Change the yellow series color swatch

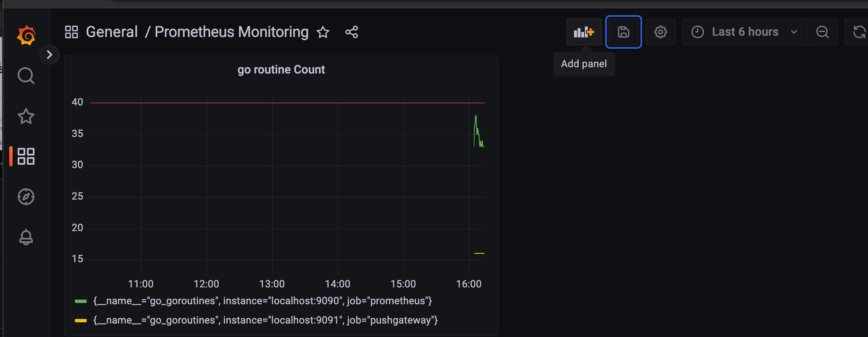click(x=81, y=321)
